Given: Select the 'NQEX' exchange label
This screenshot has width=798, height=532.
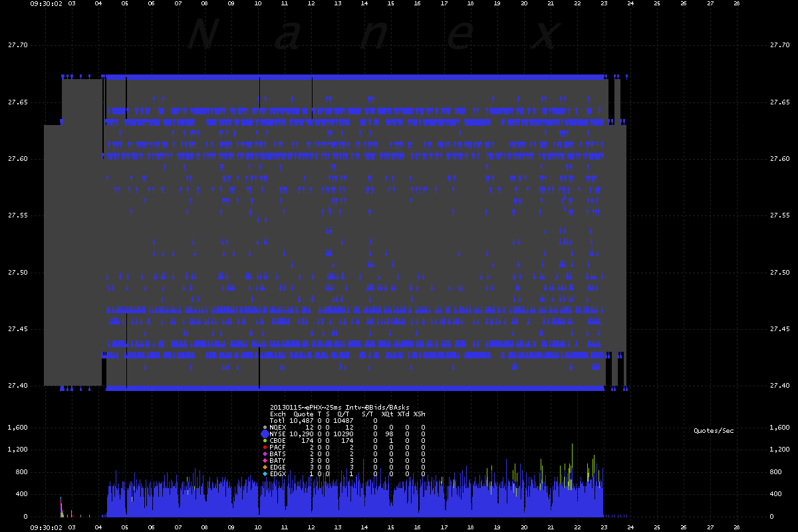Looking at the screenshot, I should tap(278, 427).
